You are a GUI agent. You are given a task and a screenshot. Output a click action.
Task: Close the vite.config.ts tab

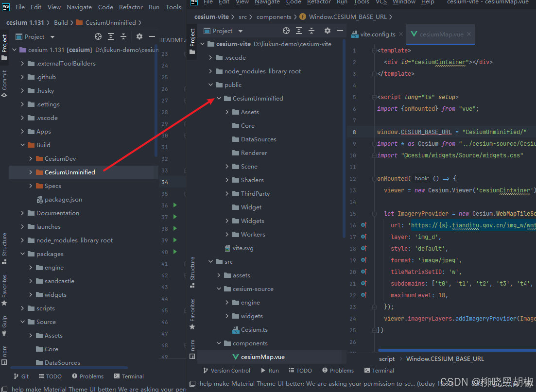tap(400, 34)
